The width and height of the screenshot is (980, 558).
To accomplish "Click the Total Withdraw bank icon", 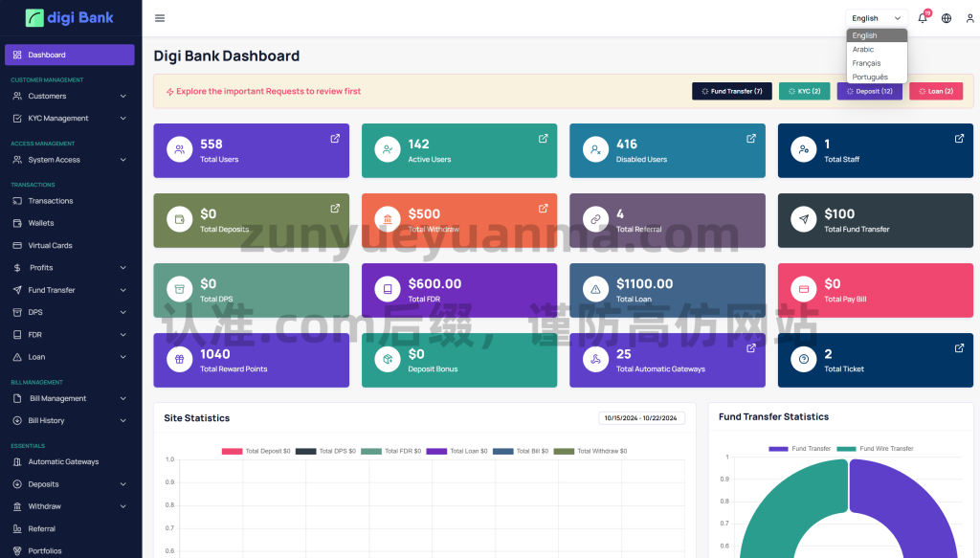I will [388, 219].
